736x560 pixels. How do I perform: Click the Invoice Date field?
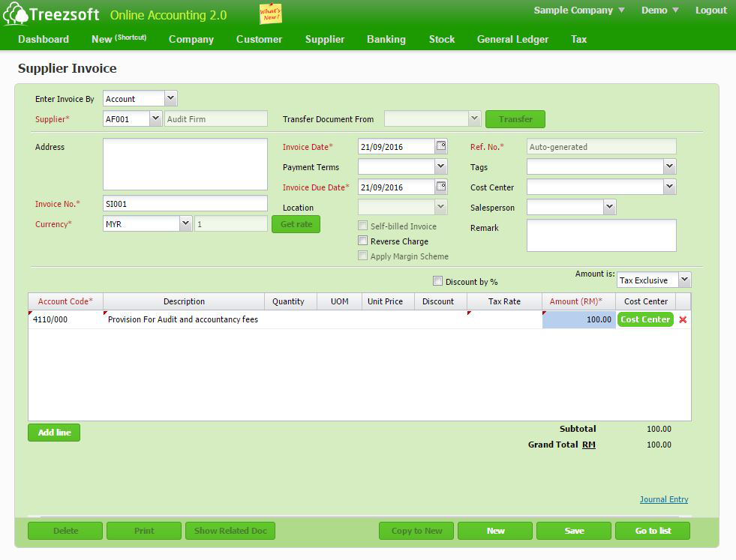[397, 146]
